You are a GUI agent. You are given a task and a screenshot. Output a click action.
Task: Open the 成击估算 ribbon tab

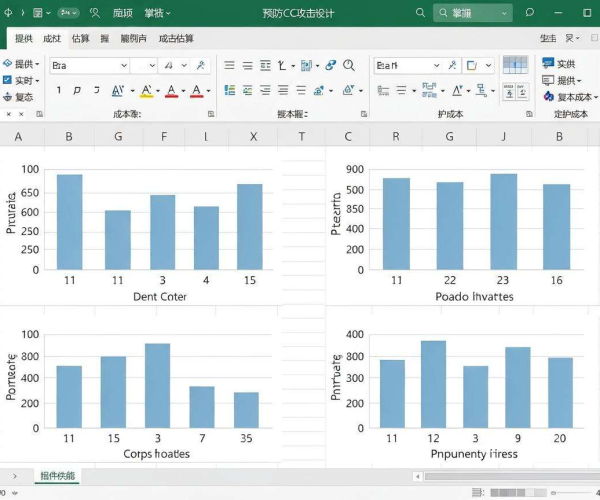(176, 38)
